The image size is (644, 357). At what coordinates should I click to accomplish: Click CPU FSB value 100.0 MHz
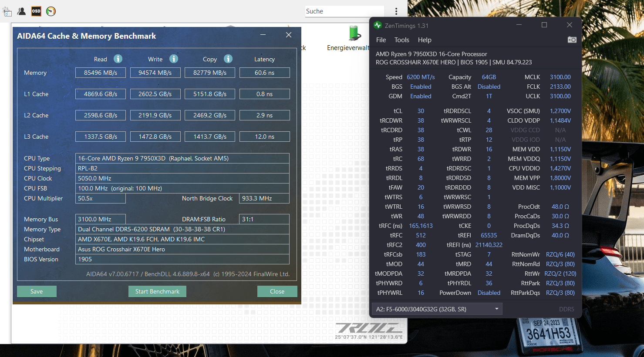click(182, 188)
